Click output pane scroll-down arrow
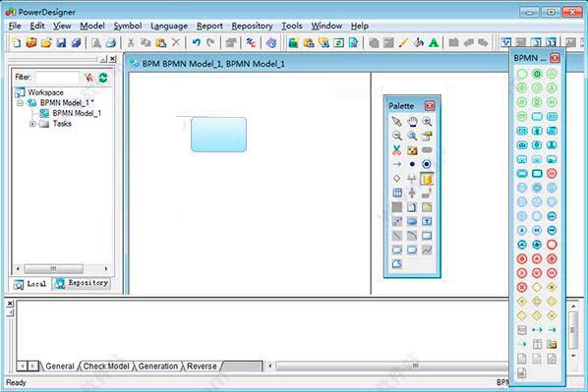Screen dimensions: 588x392 click(x=573, y=356)
